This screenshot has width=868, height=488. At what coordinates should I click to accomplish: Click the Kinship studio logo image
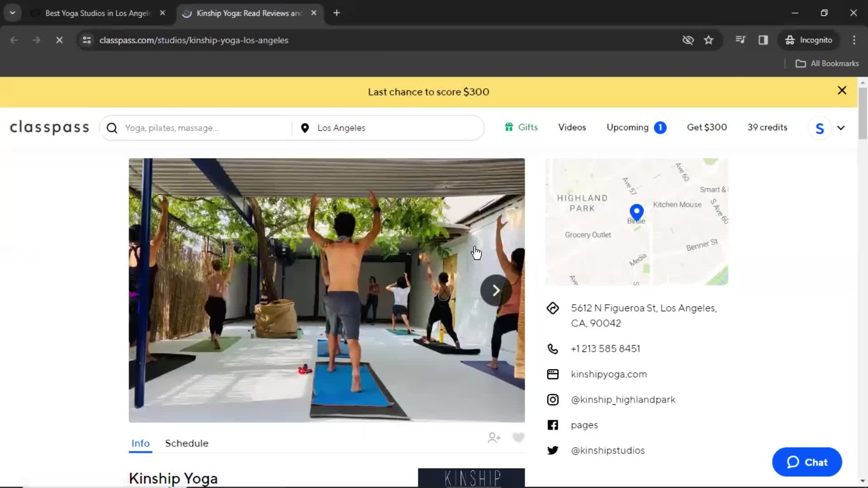point(471,478)
